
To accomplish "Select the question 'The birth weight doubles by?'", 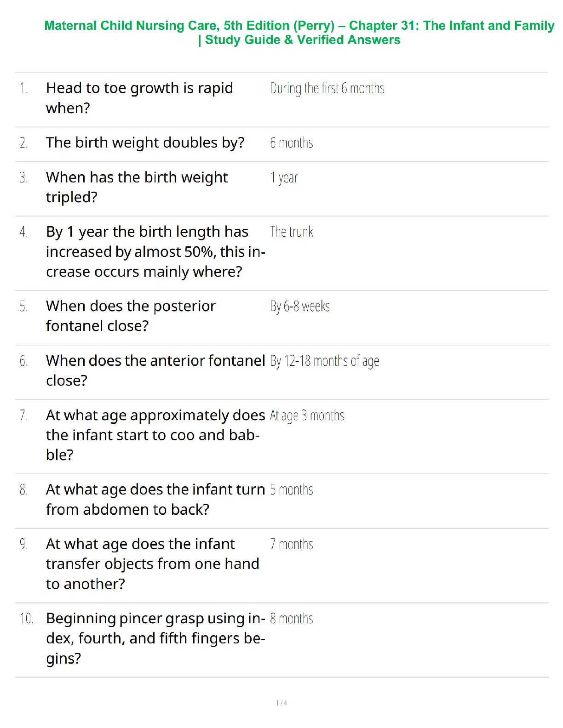I will pos(145,142).
